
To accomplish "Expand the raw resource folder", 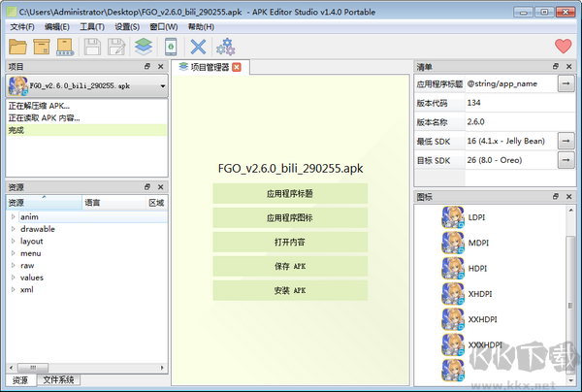I will pos(13,266).
